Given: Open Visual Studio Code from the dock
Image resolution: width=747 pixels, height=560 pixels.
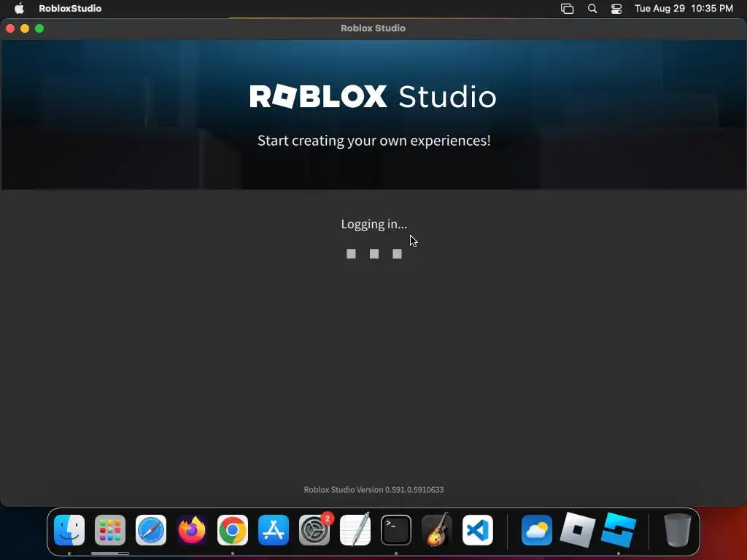Looking at the screenshot, I should click(x=478, y=530).
